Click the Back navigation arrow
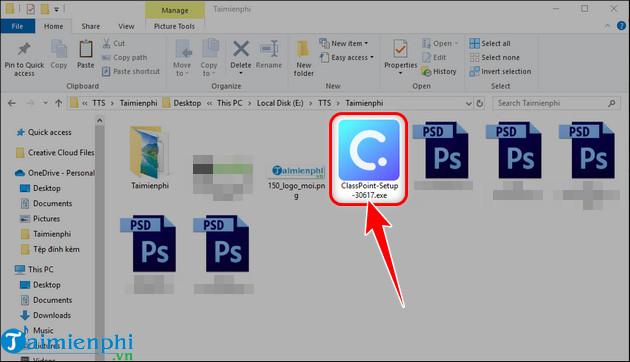630x362 pixels. click(x=12, y=103)
